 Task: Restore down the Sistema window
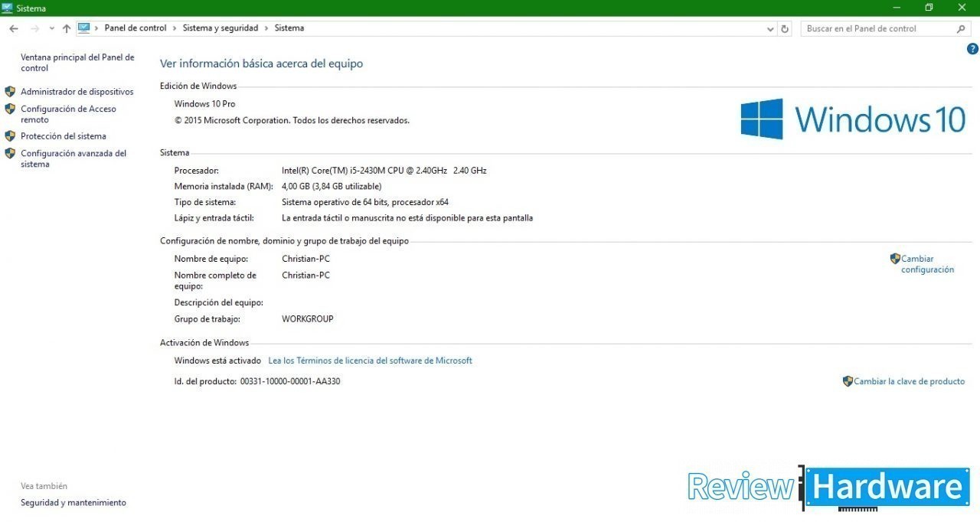[929, 8]
